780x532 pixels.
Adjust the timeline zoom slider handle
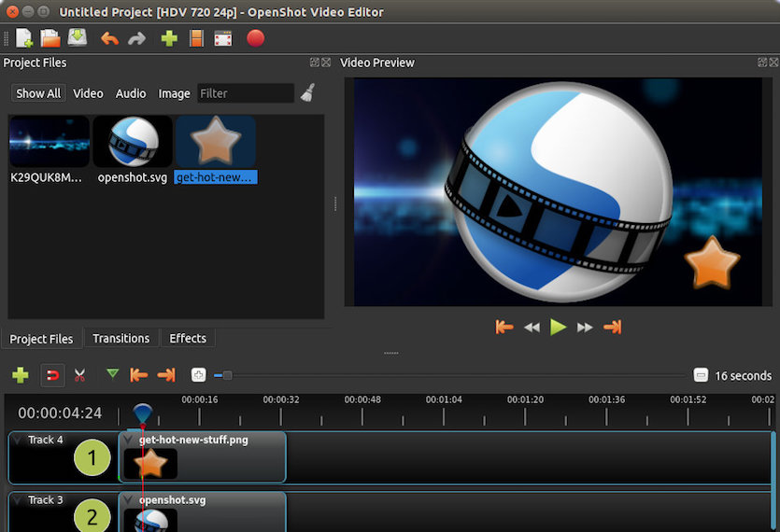pyautogui.click(x=227, y=375)
